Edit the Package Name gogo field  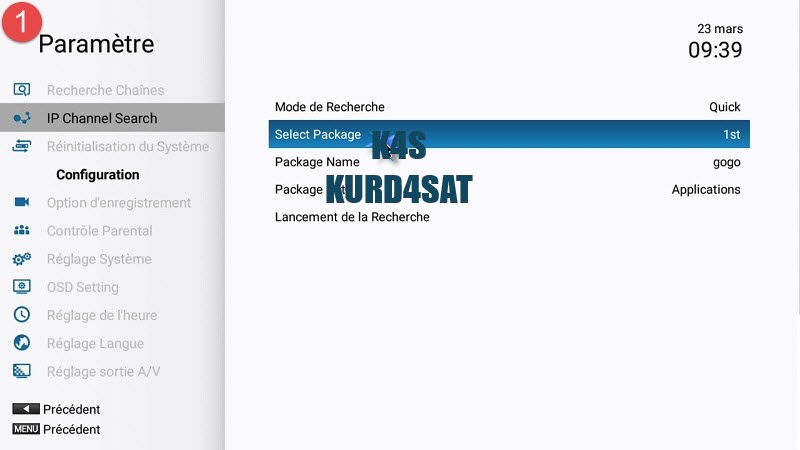pyautogui.click(x=726, y=162)
